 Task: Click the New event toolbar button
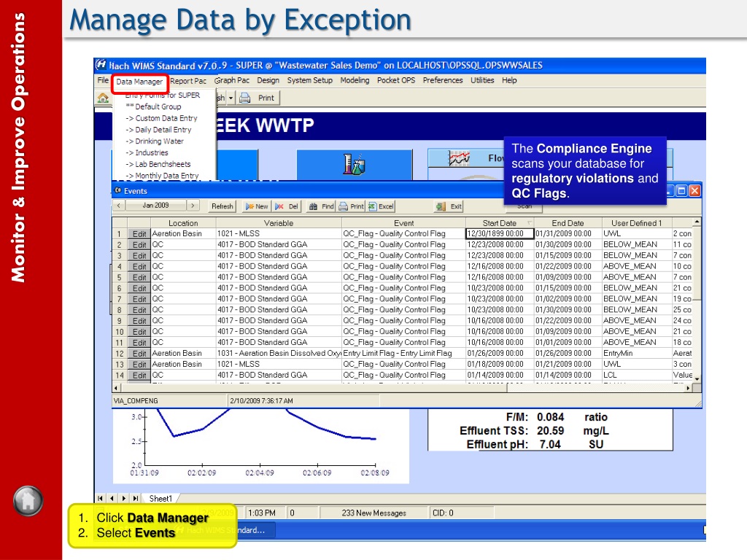[256, 206]
